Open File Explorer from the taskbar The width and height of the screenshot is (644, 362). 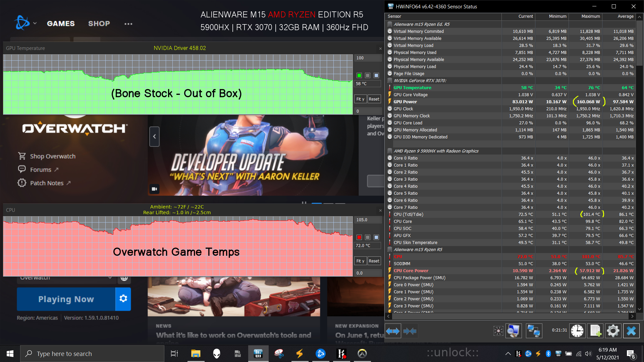coord(196,354)
